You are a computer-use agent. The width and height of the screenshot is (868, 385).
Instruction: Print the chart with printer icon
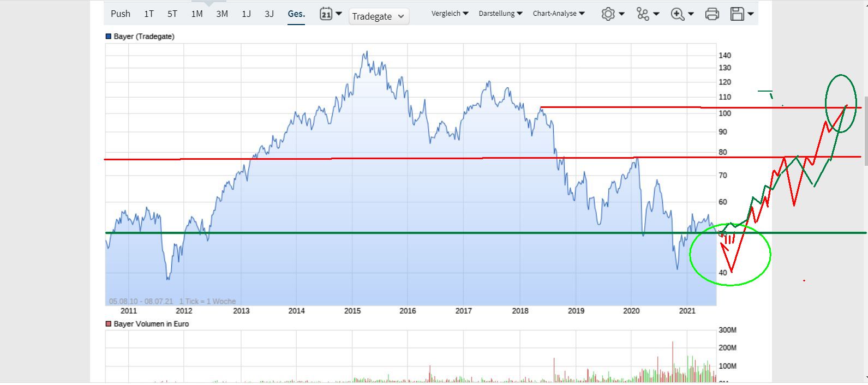712,14
